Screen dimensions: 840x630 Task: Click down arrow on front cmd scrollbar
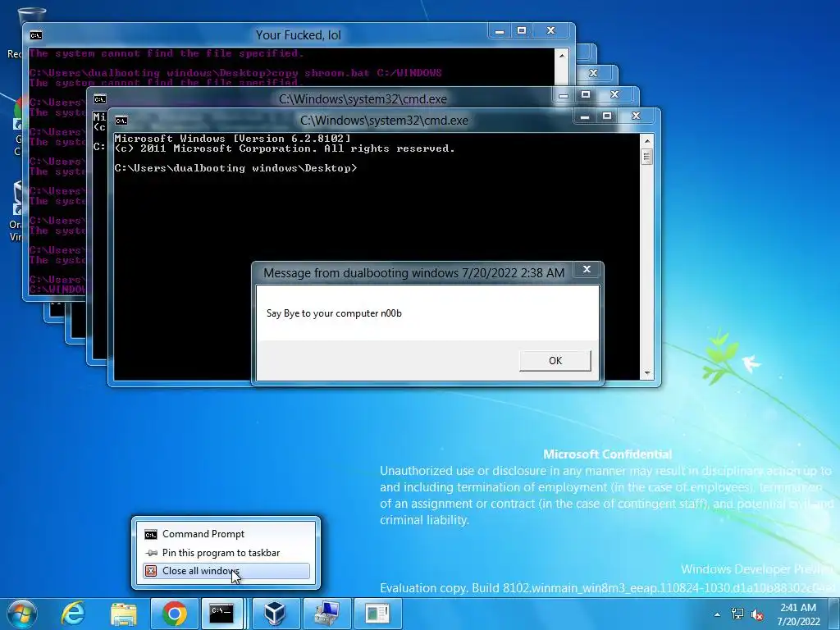pyautogui.click(x=647, y=373)
